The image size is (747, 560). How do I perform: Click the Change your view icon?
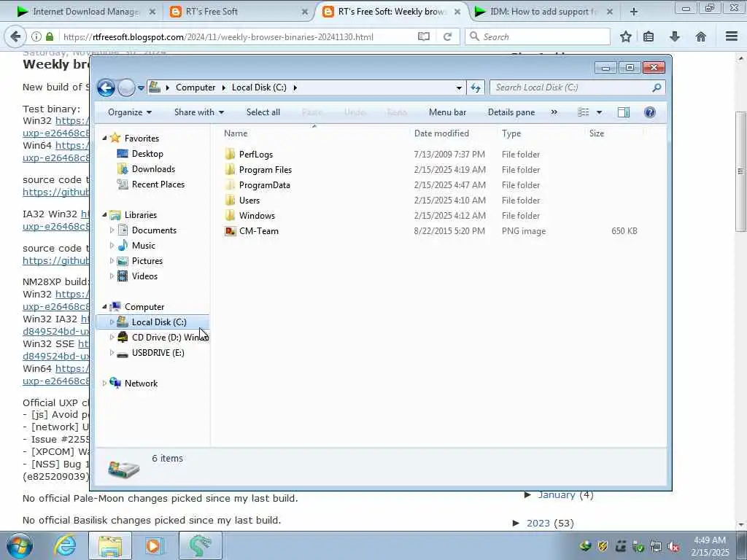[x=584, y=112]
